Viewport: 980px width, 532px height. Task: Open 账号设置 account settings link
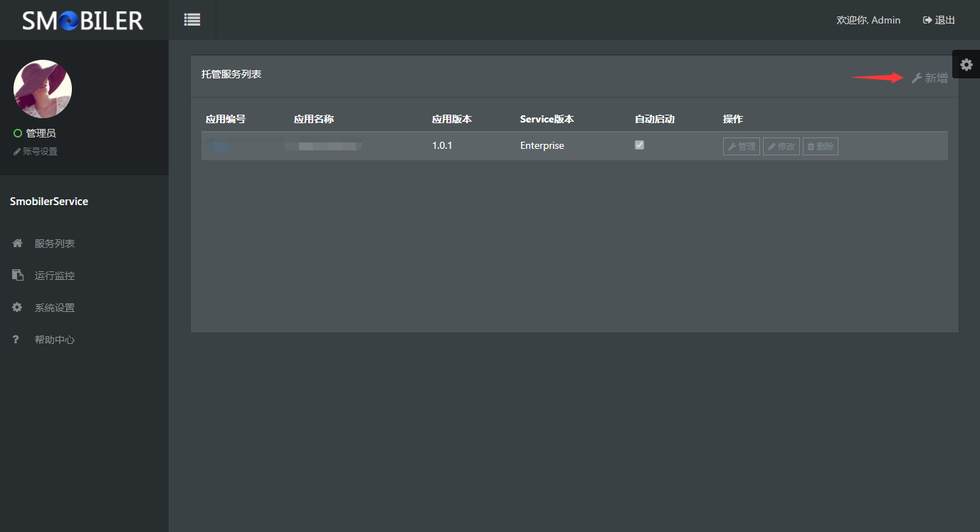pos(36,152)
